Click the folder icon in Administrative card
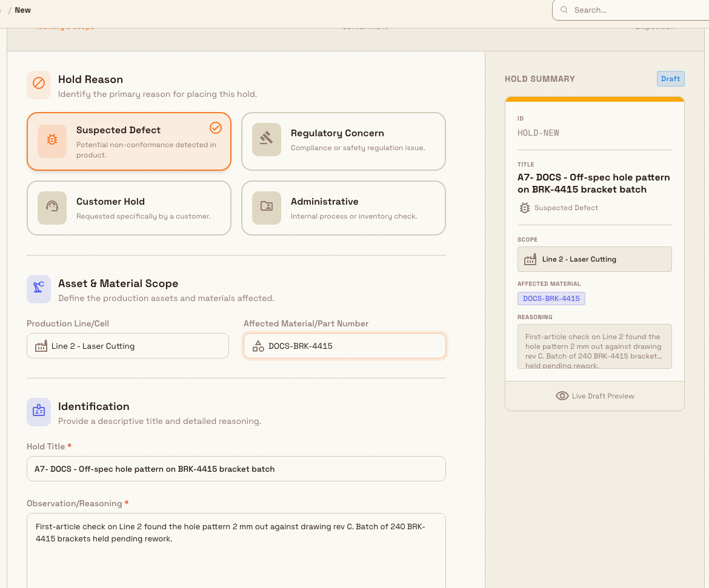 pyautogui.click(x=267, y=206)
